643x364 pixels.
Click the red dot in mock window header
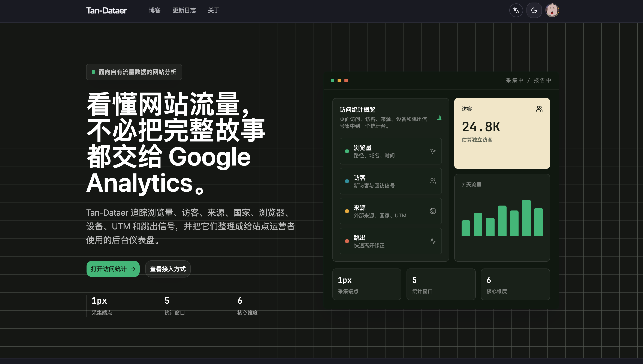(346, 81)
